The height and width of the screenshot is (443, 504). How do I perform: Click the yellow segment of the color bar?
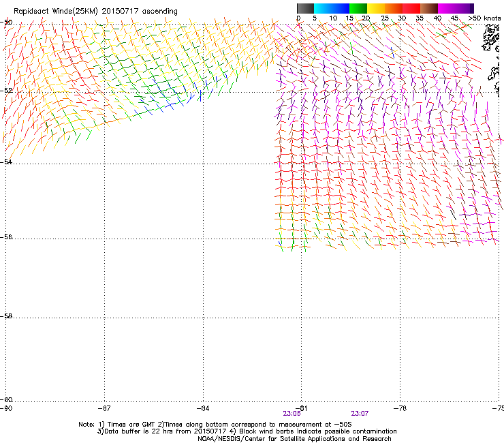pos(376,8)
